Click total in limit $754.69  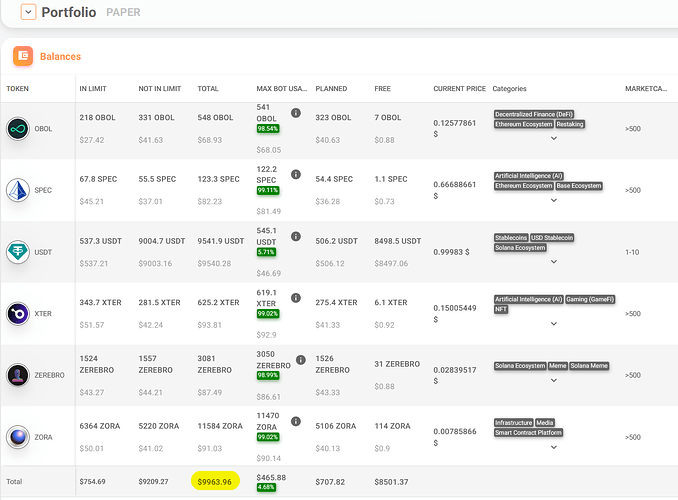(93, 481)
